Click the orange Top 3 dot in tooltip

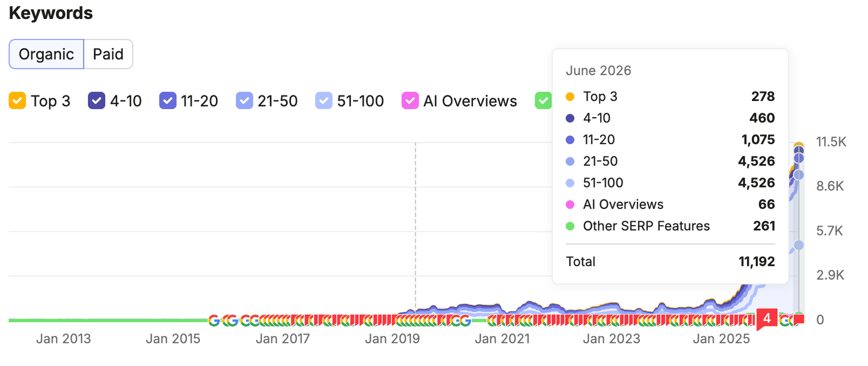pyautogui.click(x=570, y=97)
